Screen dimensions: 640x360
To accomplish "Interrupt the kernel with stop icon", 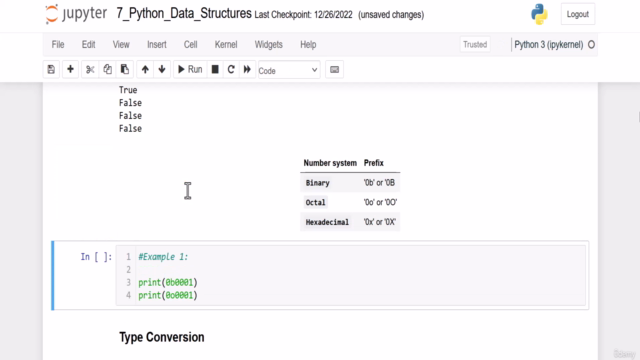I will pyautogui.click(x=215, y=69).
